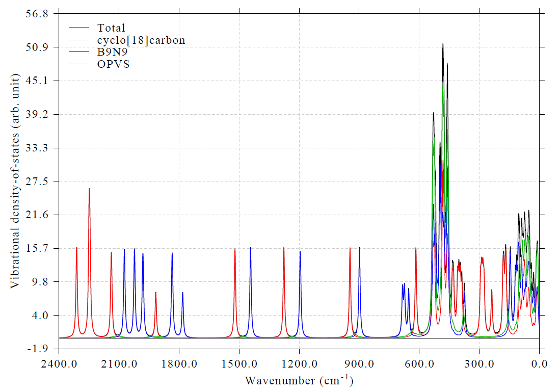Click the x-axis tick label 300.0
This screenshot has width=560, height=392.
479,364
